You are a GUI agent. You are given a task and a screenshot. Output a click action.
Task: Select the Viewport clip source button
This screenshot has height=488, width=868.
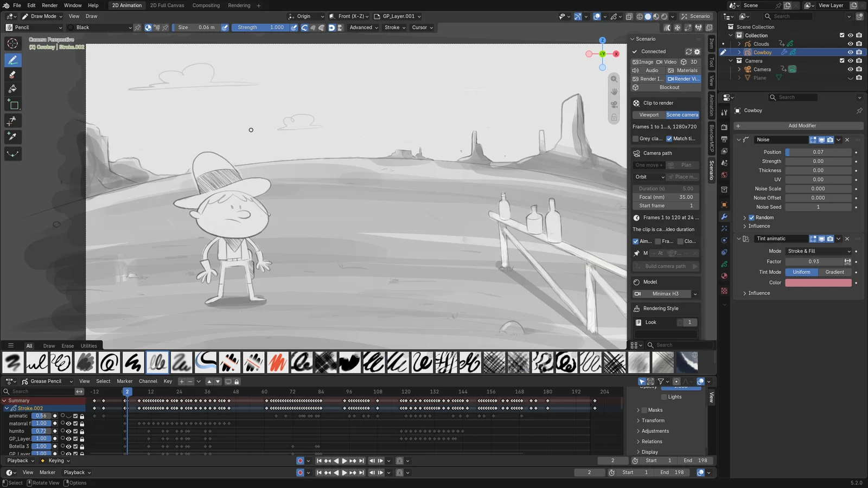[x=649, y=115]
